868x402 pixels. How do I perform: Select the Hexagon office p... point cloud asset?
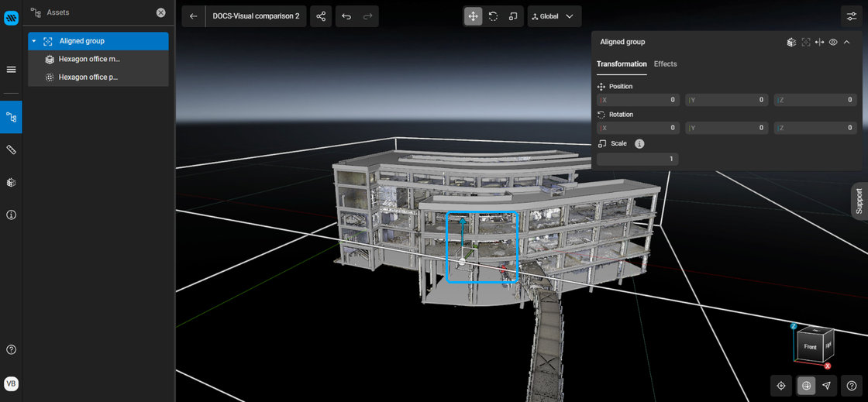coord(98,77)
